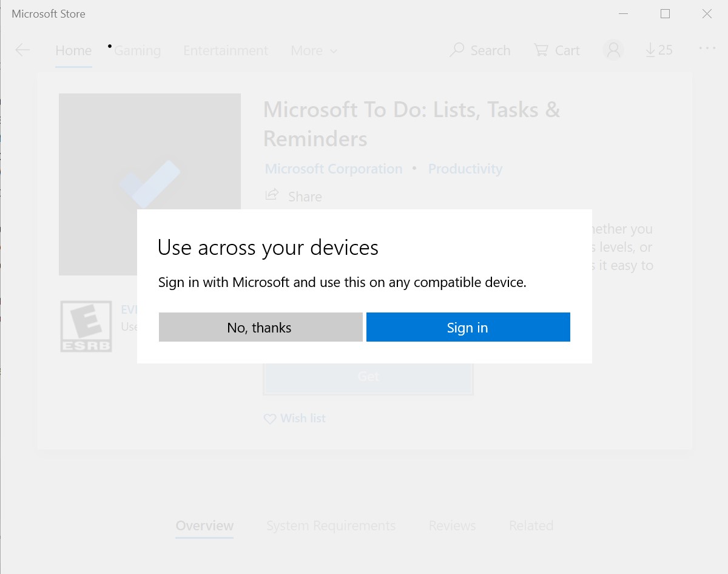Switch to the System Requirements tab

(331, 525)
